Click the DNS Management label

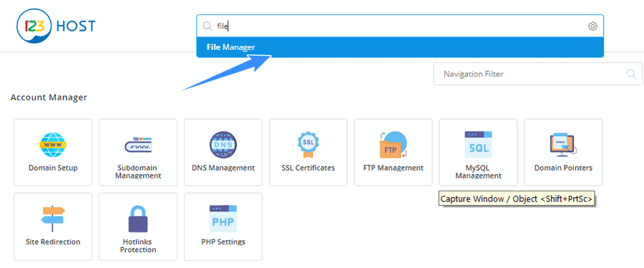tap(223, 168)
